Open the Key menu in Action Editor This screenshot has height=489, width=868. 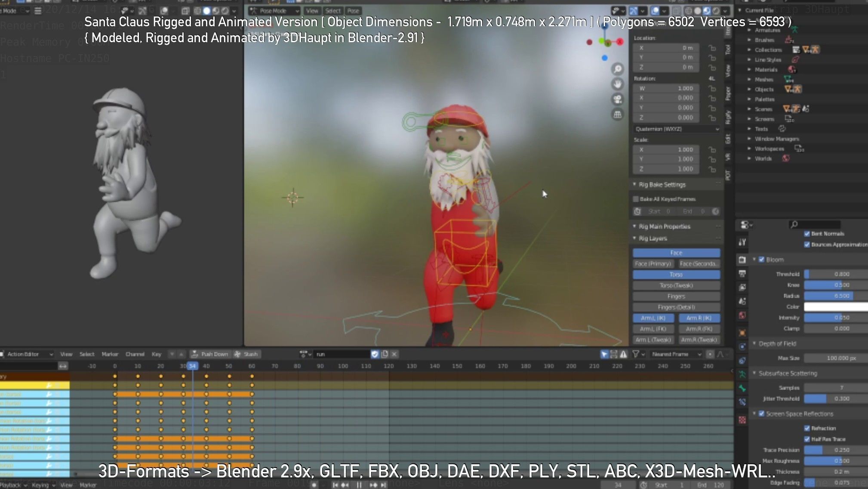coord(156,354)
